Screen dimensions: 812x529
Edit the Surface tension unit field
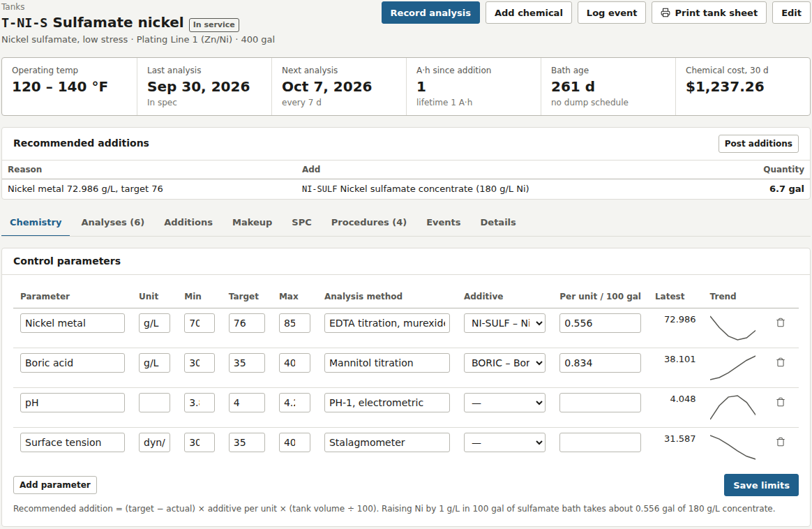coord(154,442)
